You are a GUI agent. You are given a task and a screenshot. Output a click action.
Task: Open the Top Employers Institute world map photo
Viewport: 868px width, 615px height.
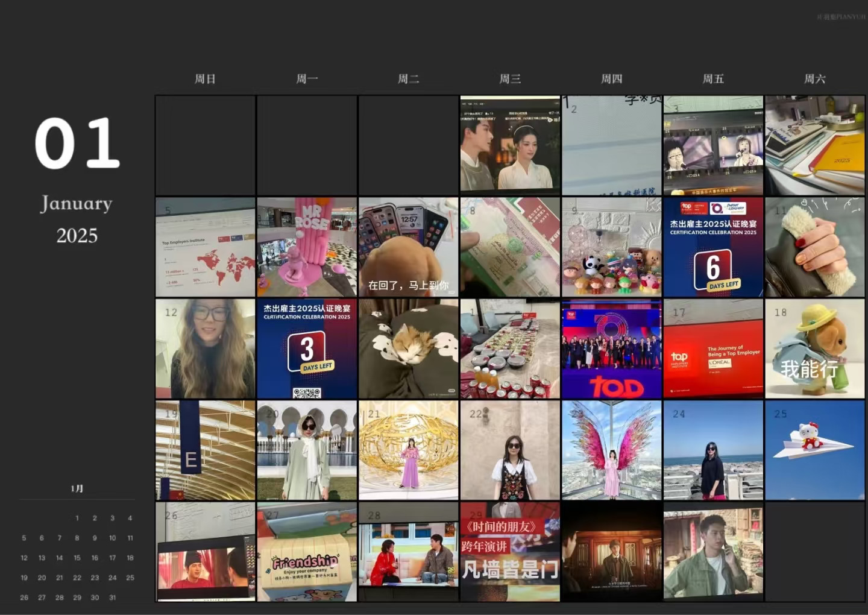[x=205, y=247]
